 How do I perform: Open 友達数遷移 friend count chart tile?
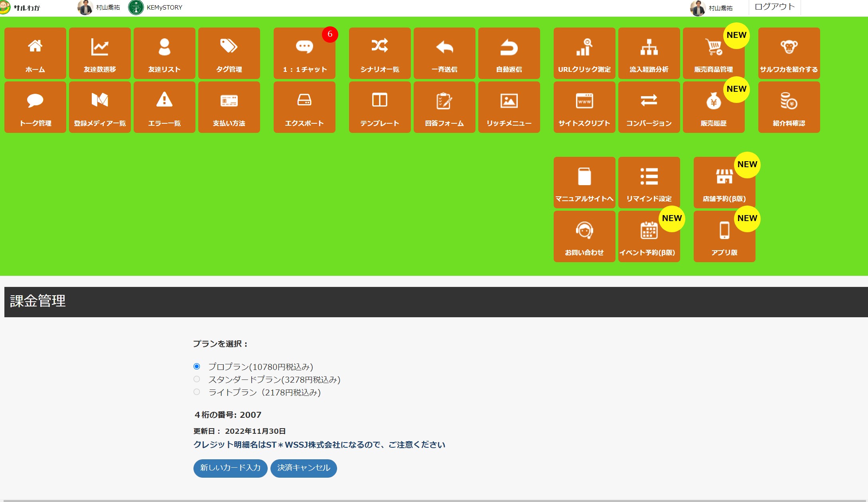100,53
